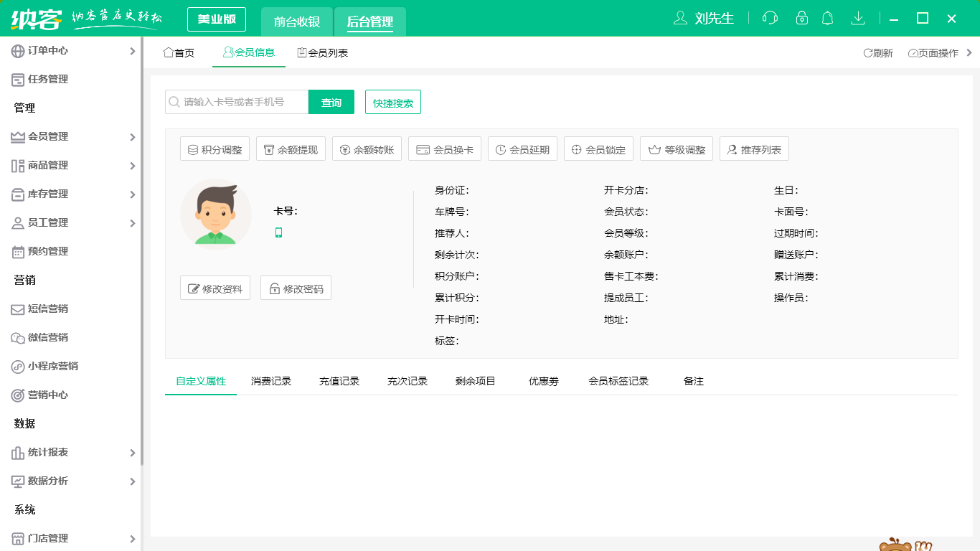Click the green phone icon below 卡号
Image resolution: width=980 pixels, height=551 pixels.
279,232
